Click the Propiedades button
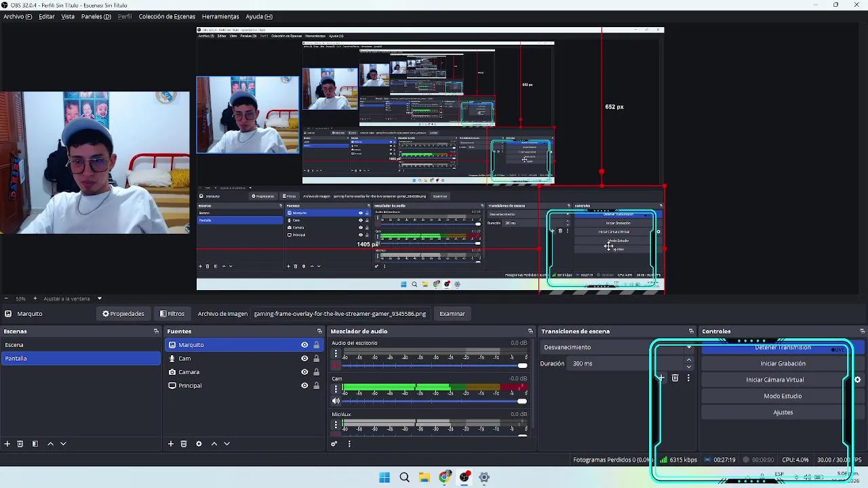 point(123,314)
